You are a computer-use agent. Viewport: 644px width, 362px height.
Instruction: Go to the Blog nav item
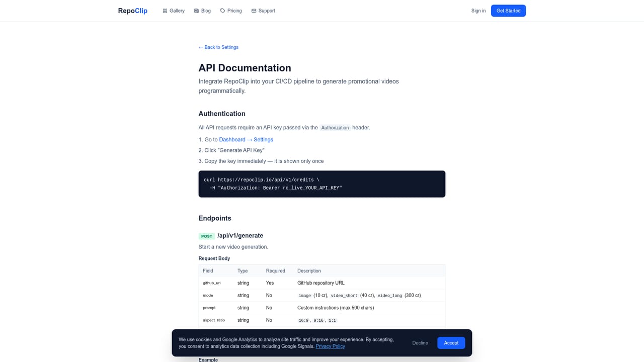(202, 11)
